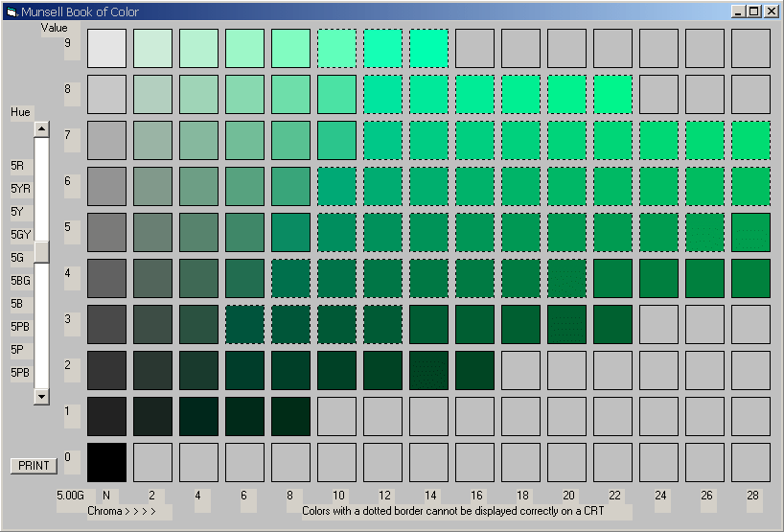
Task: Click the 5Y hue label
Action: click(x=17, y=212)
